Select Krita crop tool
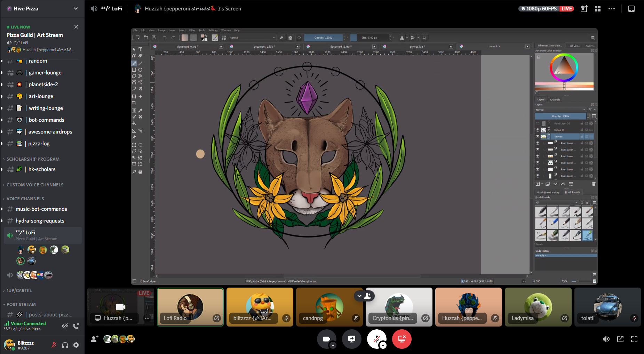 [134, 103]
